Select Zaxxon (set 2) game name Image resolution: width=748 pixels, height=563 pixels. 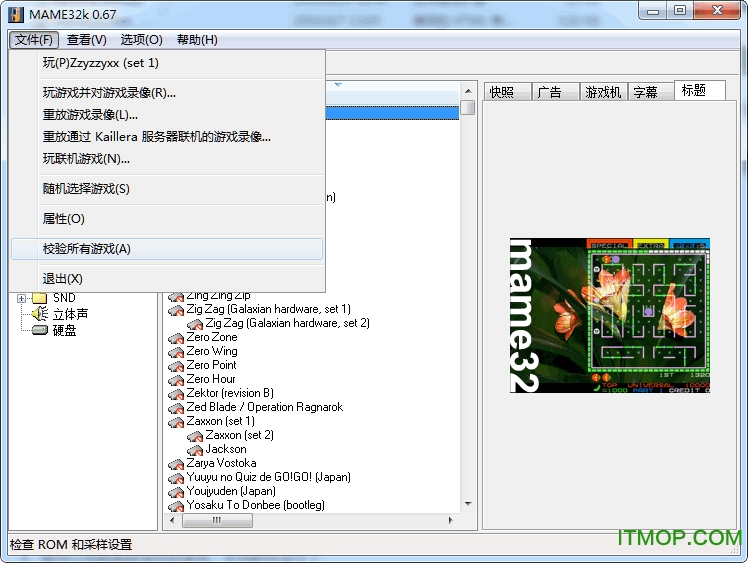(239, 435)
